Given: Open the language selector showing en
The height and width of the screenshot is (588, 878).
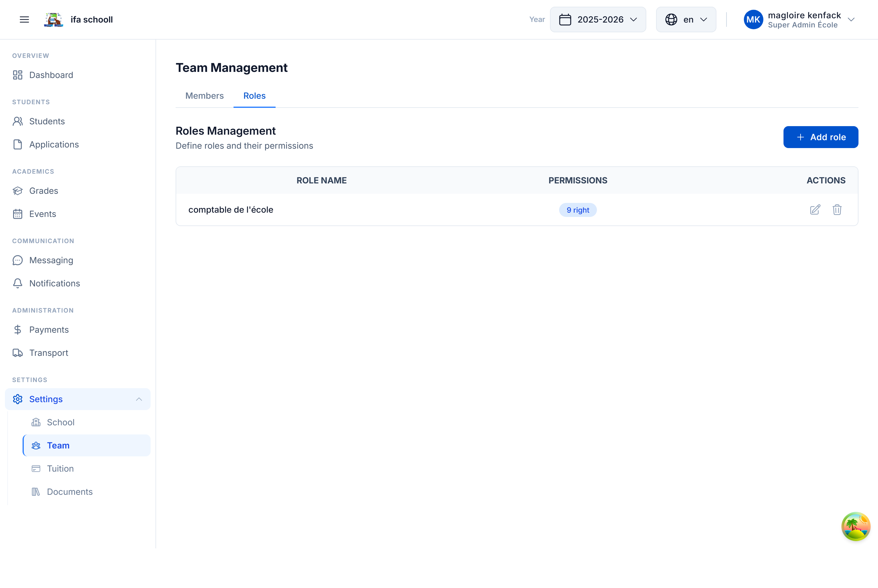Looking at the screenshot, I should (x=686, y=19).
